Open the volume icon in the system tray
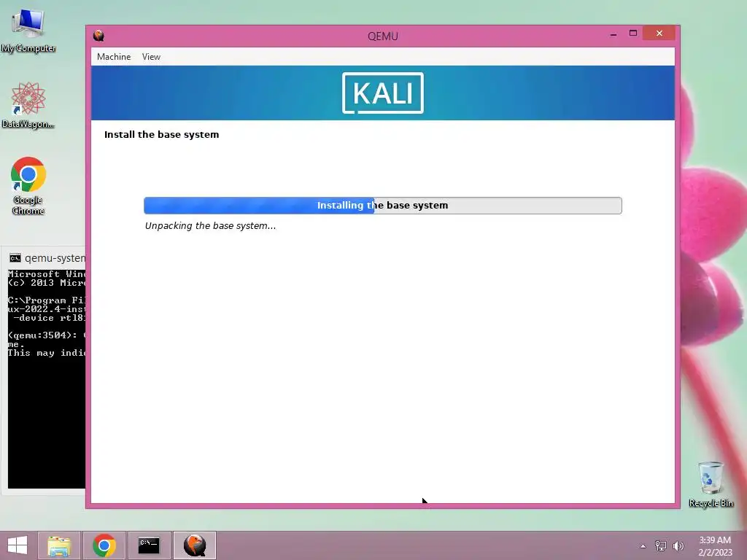Screen dimensions: 747x560 click(x=678, y=545)
